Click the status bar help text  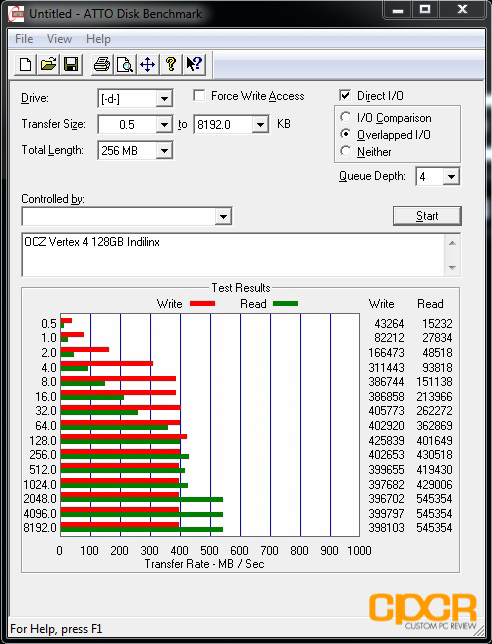pos(56,629)
